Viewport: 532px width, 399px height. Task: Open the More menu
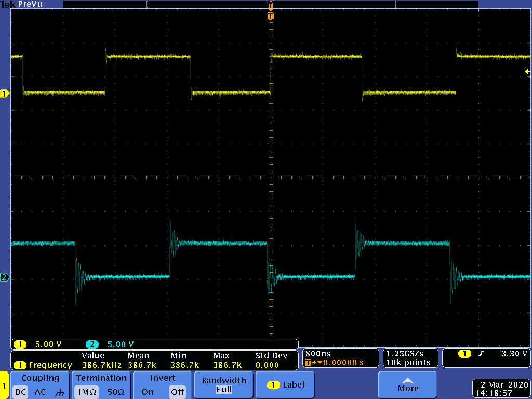pyautogui.click(x=407, y=385)
